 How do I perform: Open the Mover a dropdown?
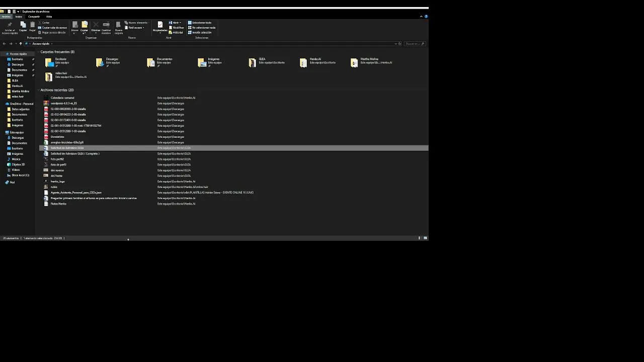pyautogui.click(x=75, y=27)
